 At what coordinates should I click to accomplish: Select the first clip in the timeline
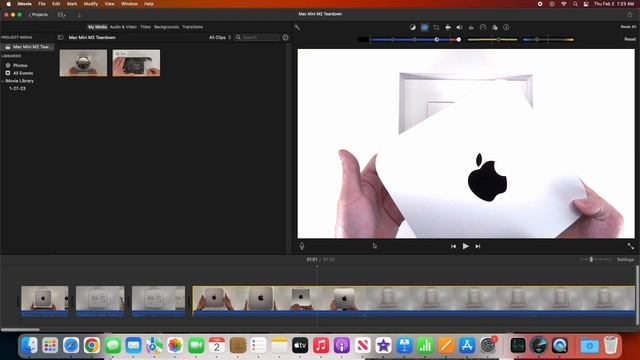coord(45,301)
